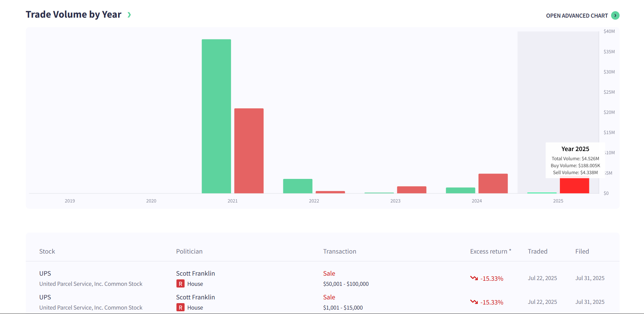The image size is (644, 314).
Task: Open the Trade Volume by Year heading
Action: [73, 15]
